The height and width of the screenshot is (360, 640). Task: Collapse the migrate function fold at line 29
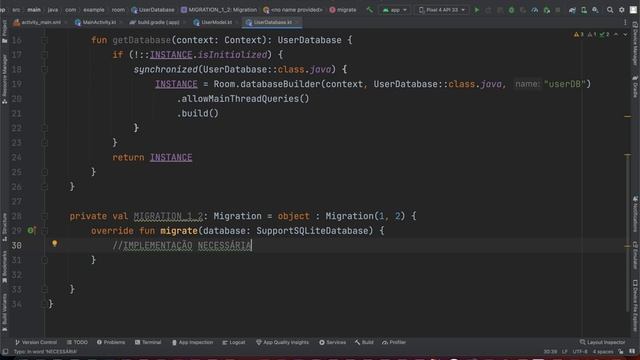click(x=44, y=231)
